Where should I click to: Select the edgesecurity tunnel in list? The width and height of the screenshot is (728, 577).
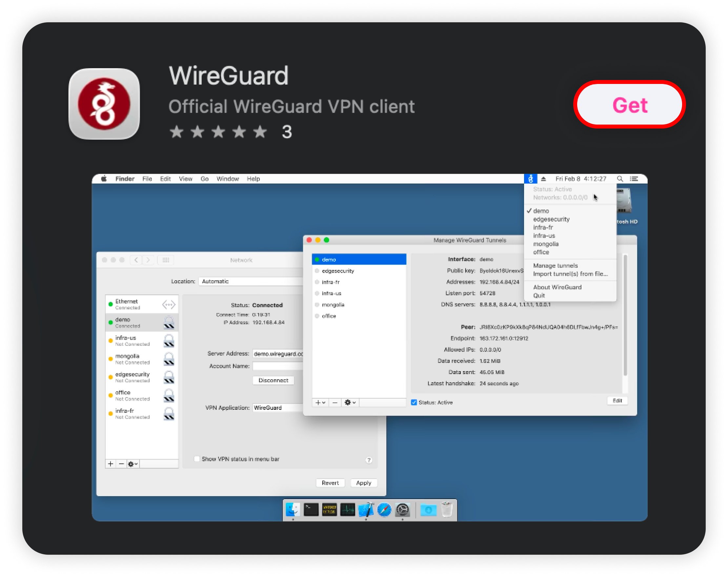(x=338, y=271)
